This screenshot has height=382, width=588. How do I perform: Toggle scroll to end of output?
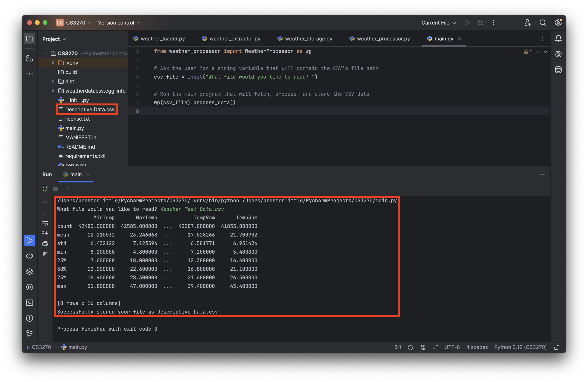coord(45,233)
